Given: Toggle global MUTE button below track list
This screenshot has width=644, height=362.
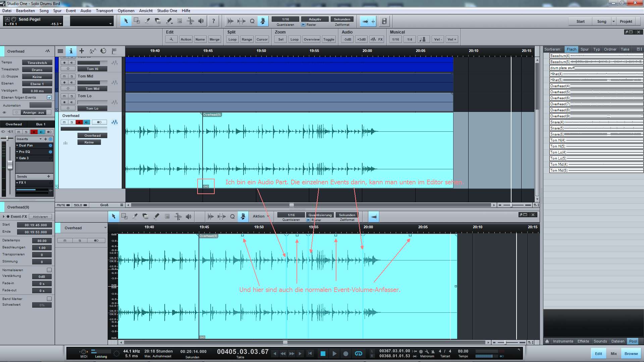Looking at the screenshot, I should click(63, 205).
